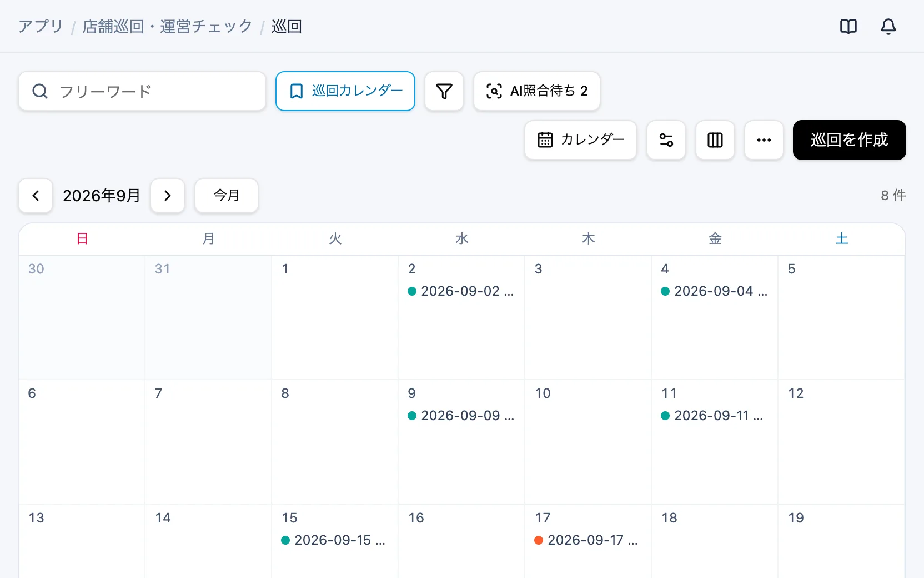
Task: Select day 18 calendar cell
Action: (715, 541)
